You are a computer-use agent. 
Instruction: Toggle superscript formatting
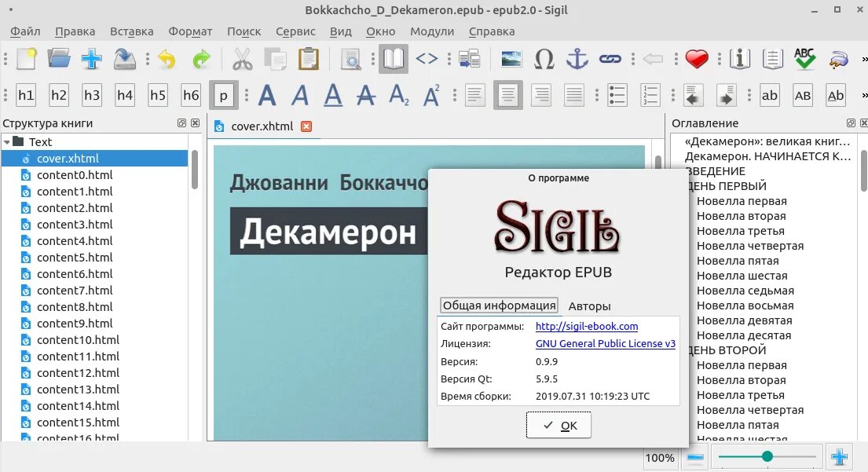tap(432, 95)
